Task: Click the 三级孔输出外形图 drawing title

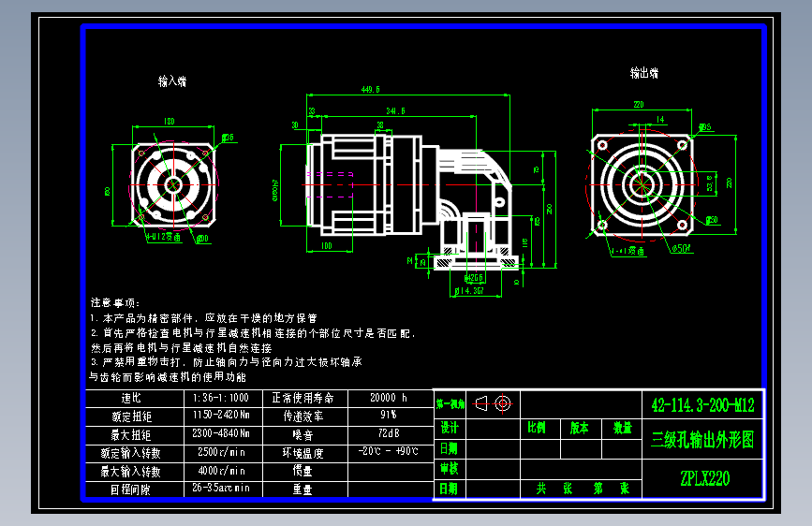Action: click(x=703, y=440)
